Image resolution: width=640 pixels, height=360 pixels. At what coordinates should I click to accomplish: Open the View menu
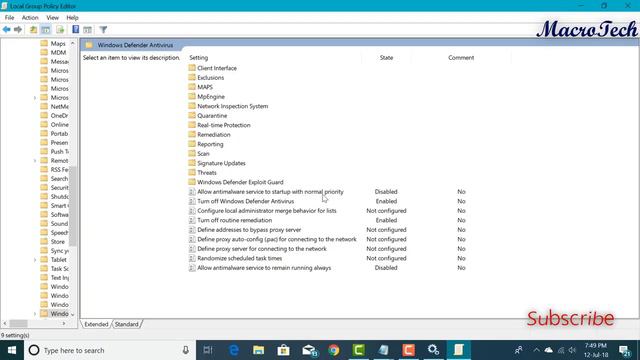[x=52, y=18]
